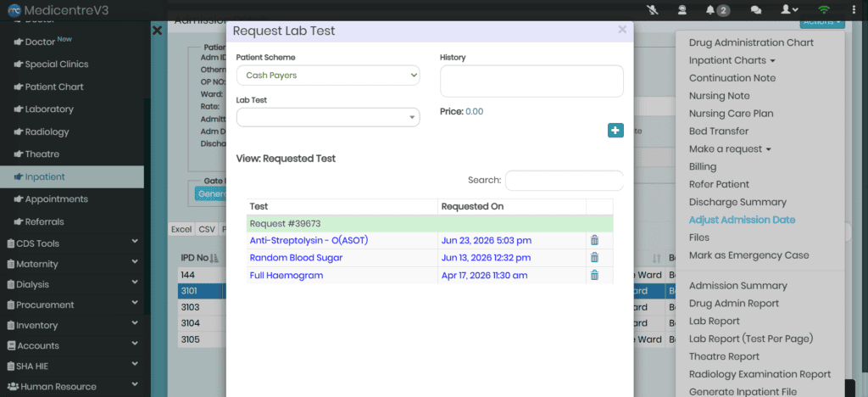Select Nursing Care Plan menu entry
This screenshot has width=868, height=397.
click(x=732, y=114)
